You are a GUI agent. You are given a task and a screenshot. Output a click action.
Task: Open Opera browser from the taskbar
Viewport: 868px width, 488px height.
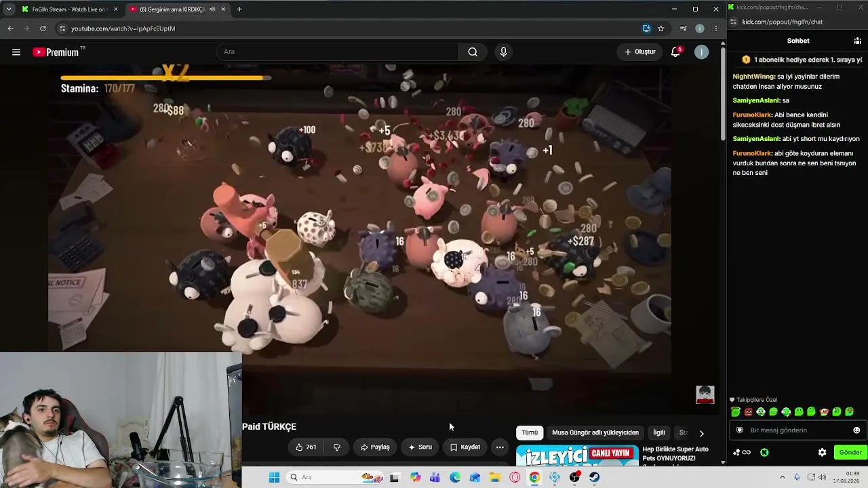click(515, 478)
